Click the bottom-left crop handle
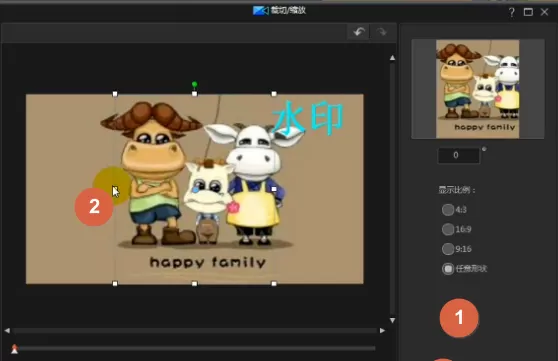The height and width of the screenshot is (361, 558). [115, 284]
